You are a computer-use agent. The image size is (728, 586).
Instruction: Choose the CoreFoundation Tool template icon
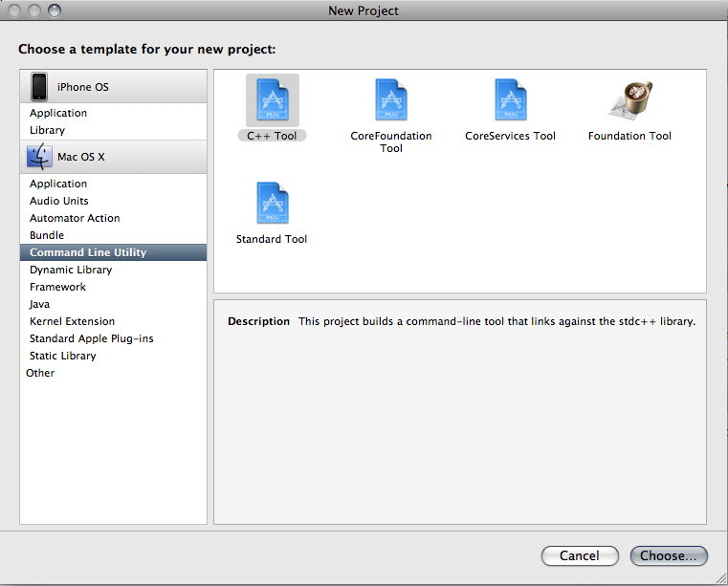[391, 100]
